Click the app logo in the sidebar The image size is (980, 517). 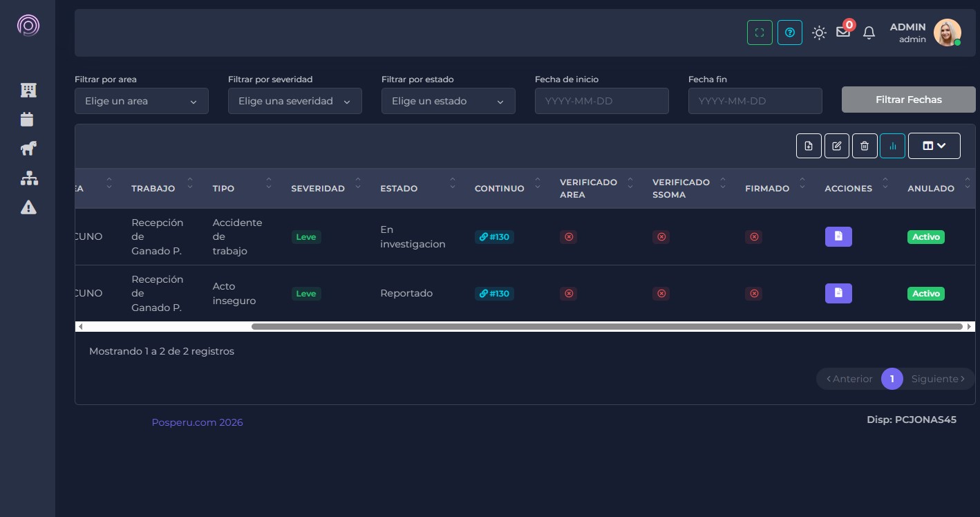pyautogui.click(x=28, y=26)
